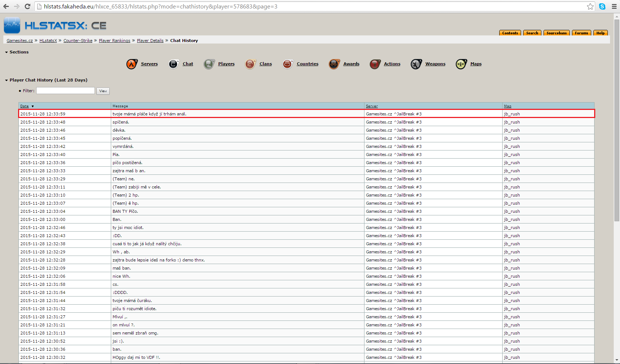Click the Awards section icon
The width and height of the screenshot is (620, 364).
(334, 64)
